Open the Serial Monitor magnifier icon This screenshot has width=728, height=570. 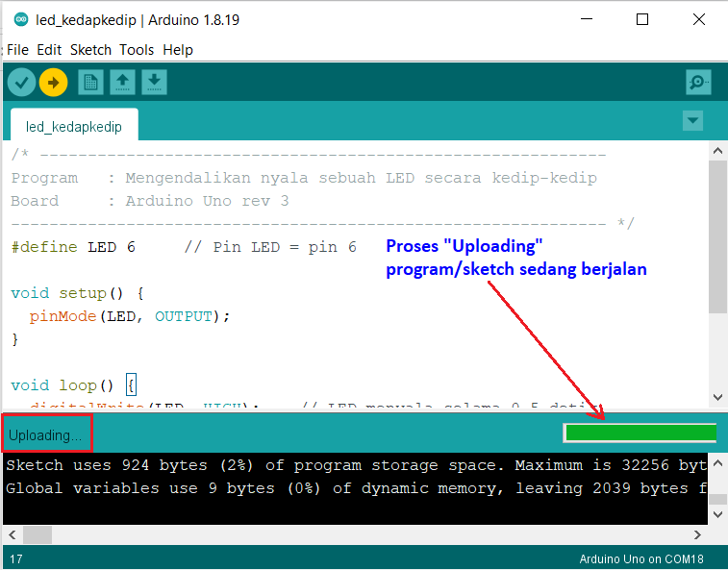point(698,82)
